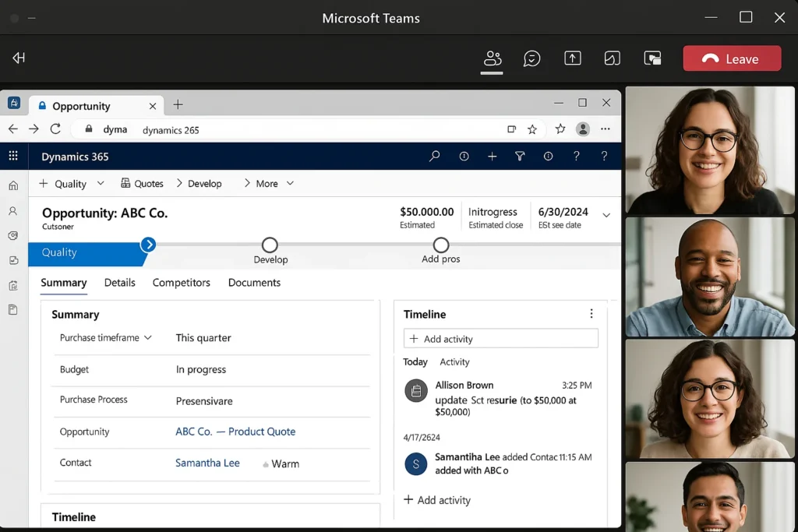Open the meeting chat icon

coord(531,58)
